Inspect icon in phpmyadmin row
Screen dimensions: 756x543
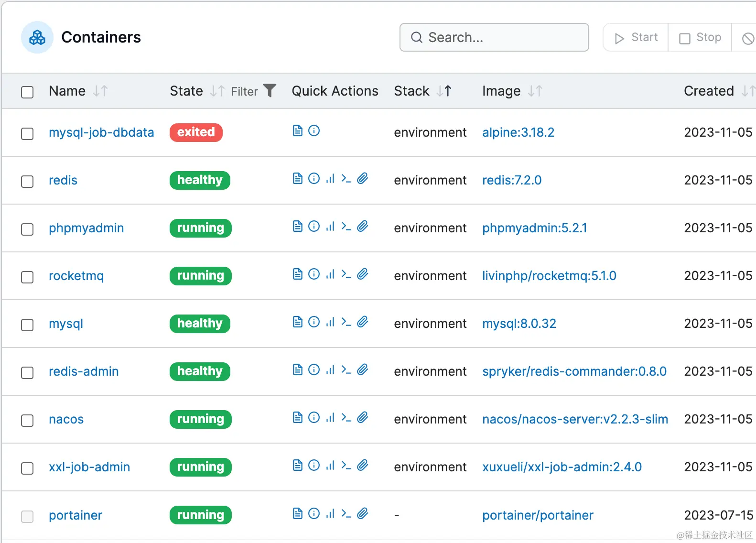pyautogui.click(x=314, y=226)
